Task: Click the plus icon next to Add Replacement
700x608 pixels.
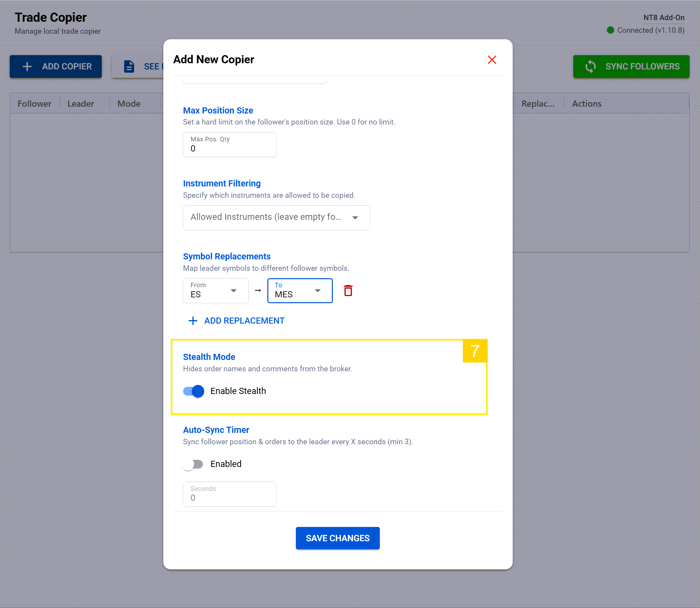Action: [x=192, y=321]
